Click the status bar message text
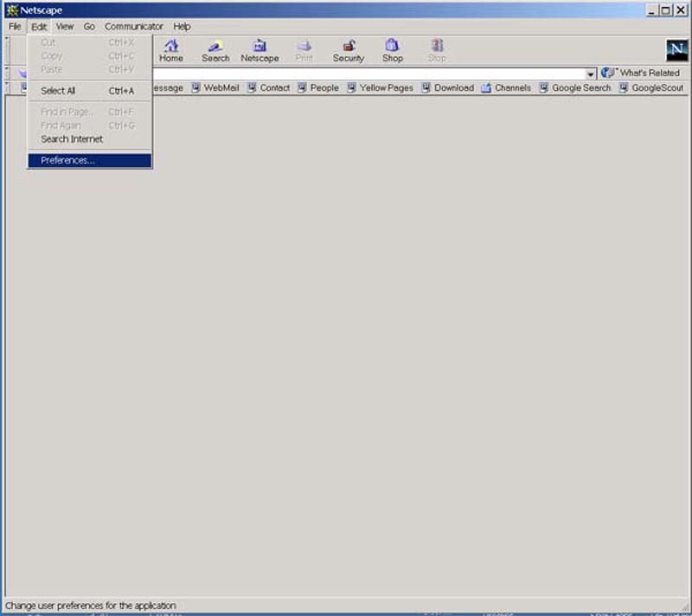Image resolution: width=692 pixels, height=616 pixels. (91, 606)
